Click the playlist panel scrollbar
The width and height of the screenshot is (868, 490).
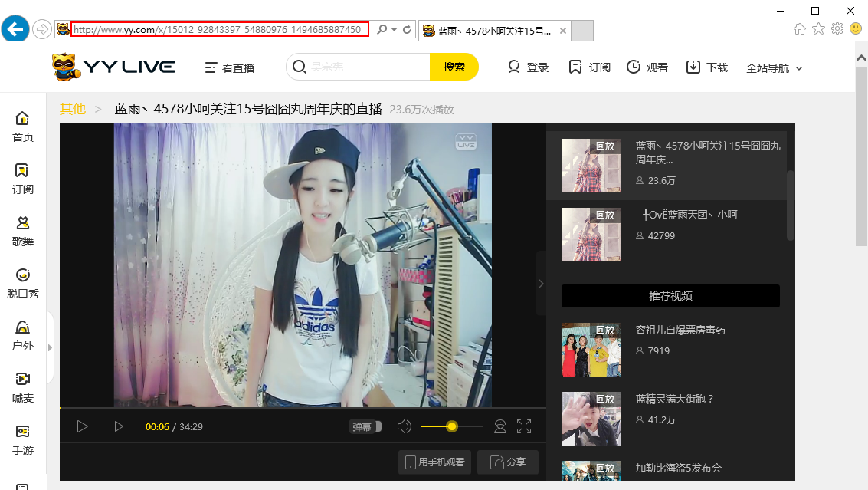791,205
